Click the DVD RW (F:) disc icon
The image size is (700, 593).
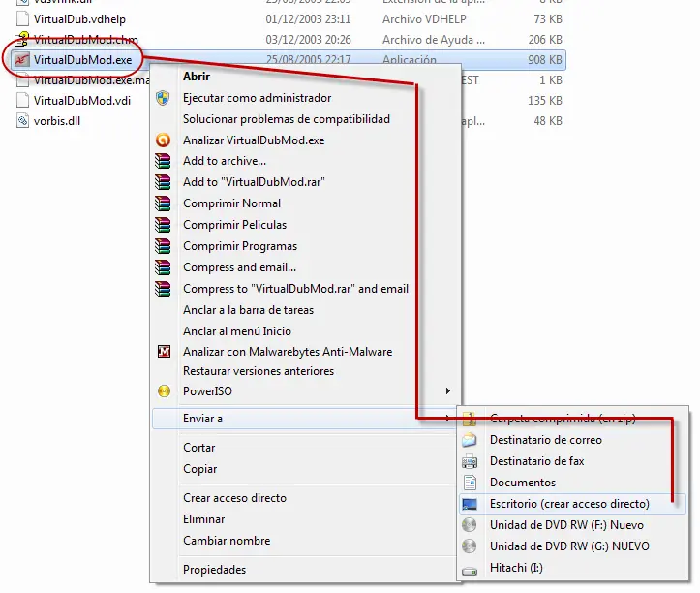[x=470, y=525]
